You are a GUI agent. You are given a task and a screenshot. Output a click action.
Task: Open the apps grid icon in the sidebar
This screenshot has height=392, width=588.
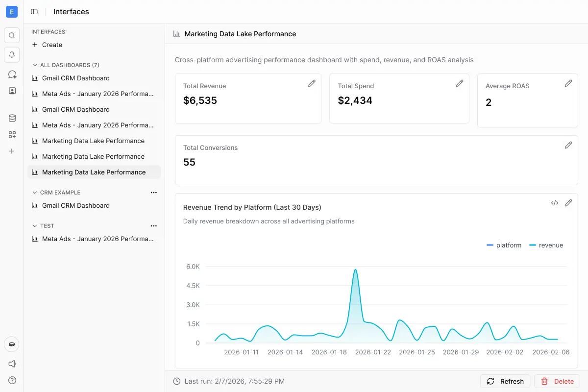pyautogui.click(x=11, y=134)
